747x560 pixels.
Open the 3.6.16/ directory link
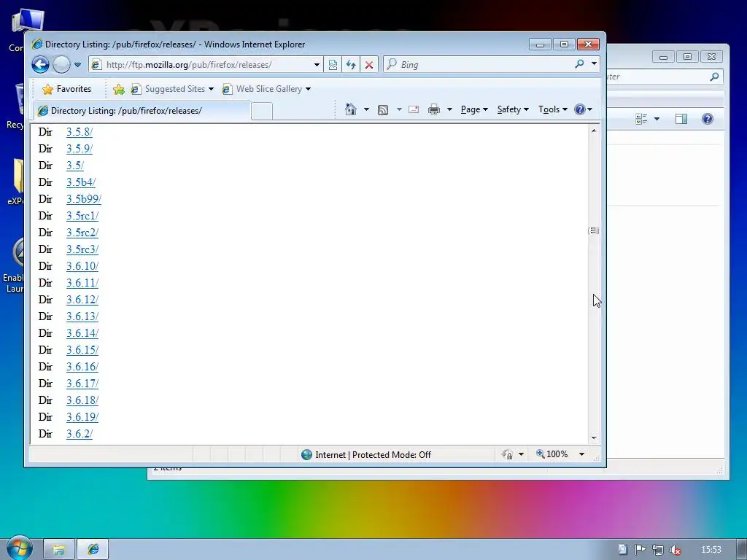point(82,367)
